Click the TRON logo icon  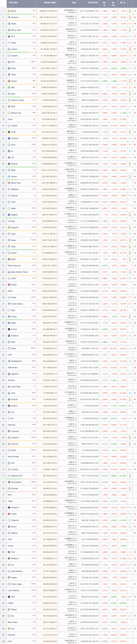tap(9, 75)
